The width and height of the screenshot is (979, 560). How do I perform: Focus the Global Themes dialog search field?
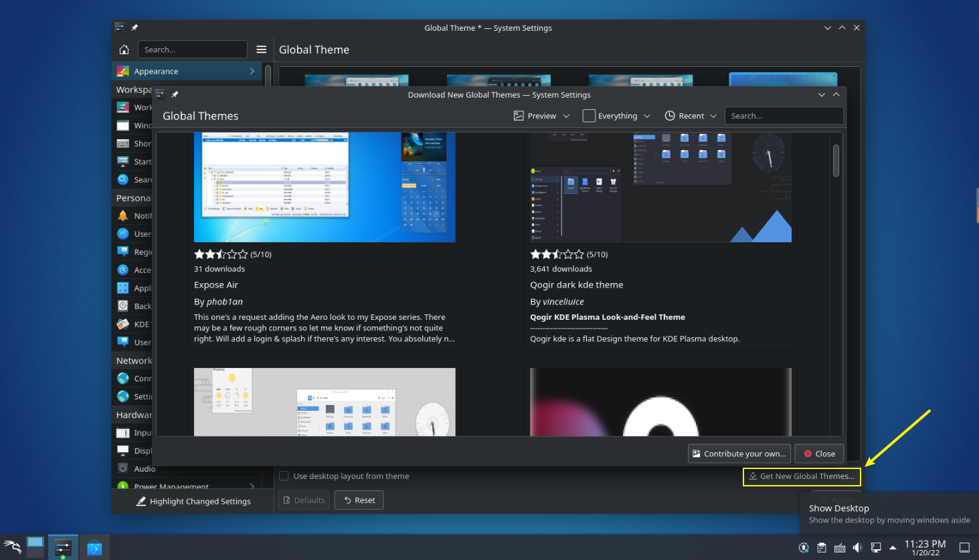point(784,116)
